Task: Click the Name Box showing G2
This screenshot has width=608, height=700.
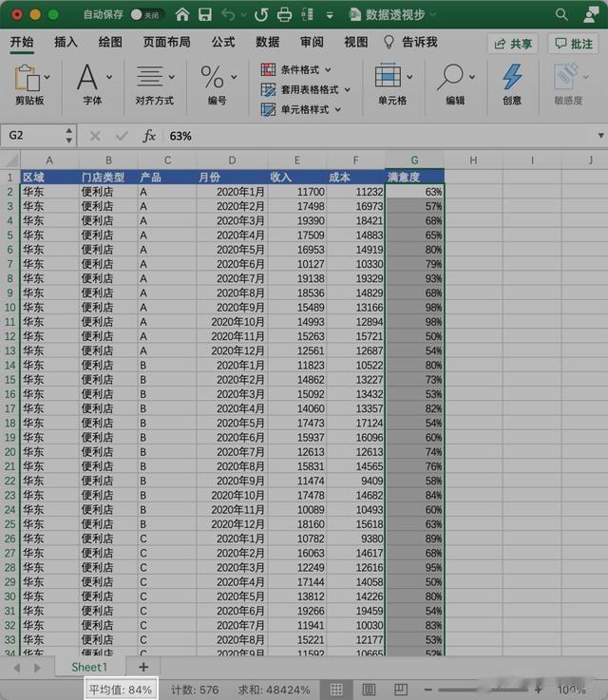Action: (x=33, y=135)
